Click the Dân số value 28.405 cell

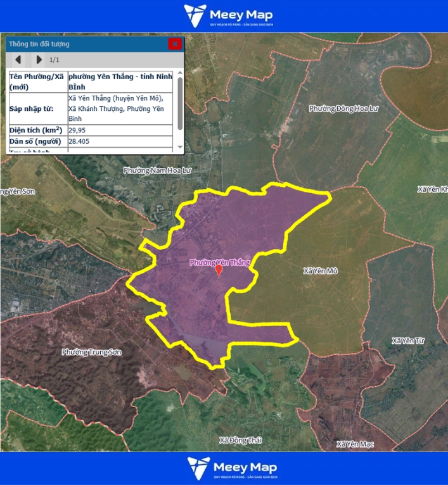click(120, 141)
